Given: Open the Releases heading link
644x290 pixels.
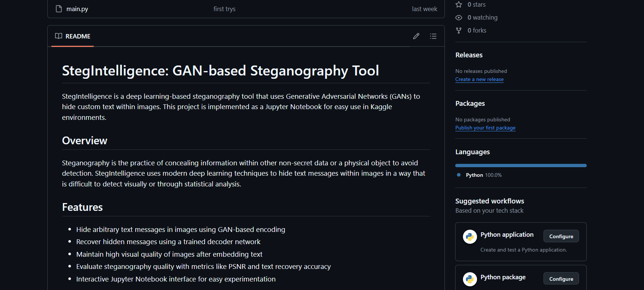Looking at the screenshot, I should click(x=469, y=55).
